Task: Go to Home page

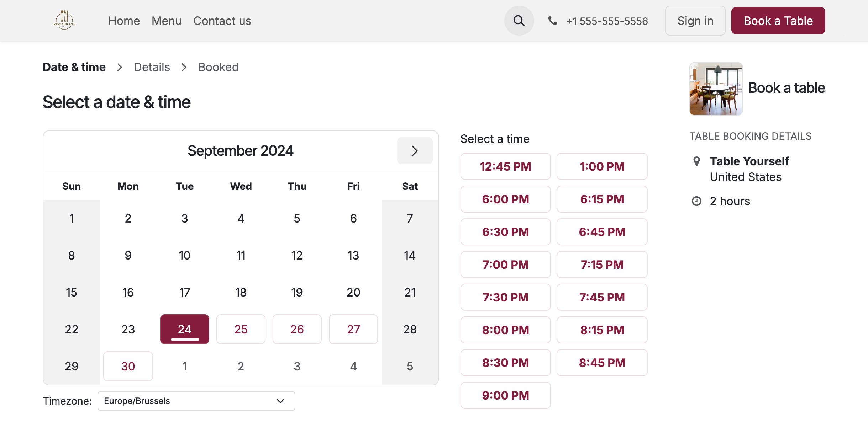Action: click(124, 21)
